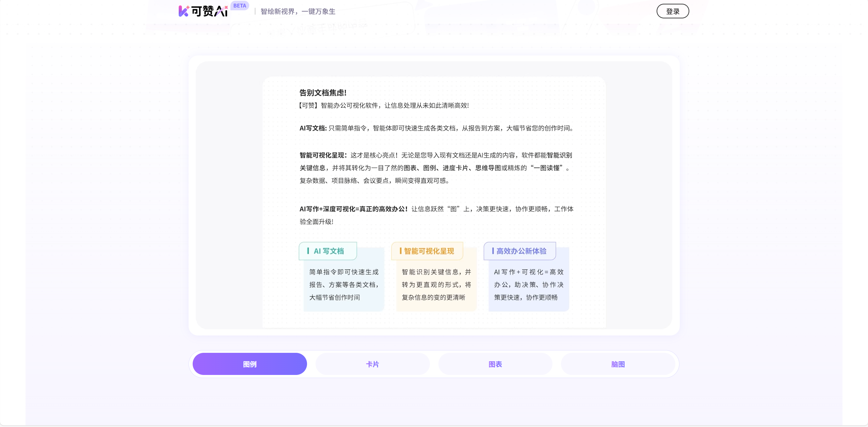Click card text 大幅节省创作时间

(334, 297)
